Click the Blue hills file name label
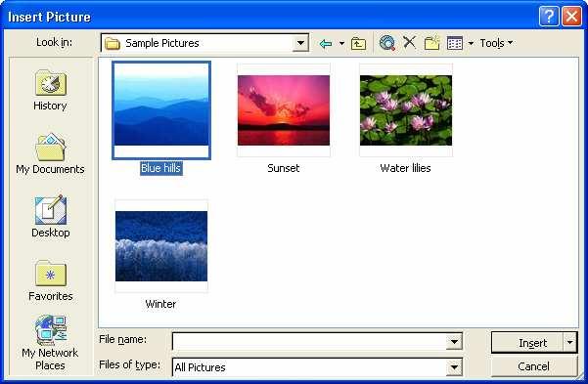The height and width of the screenshot is (384, 588). 160,168
